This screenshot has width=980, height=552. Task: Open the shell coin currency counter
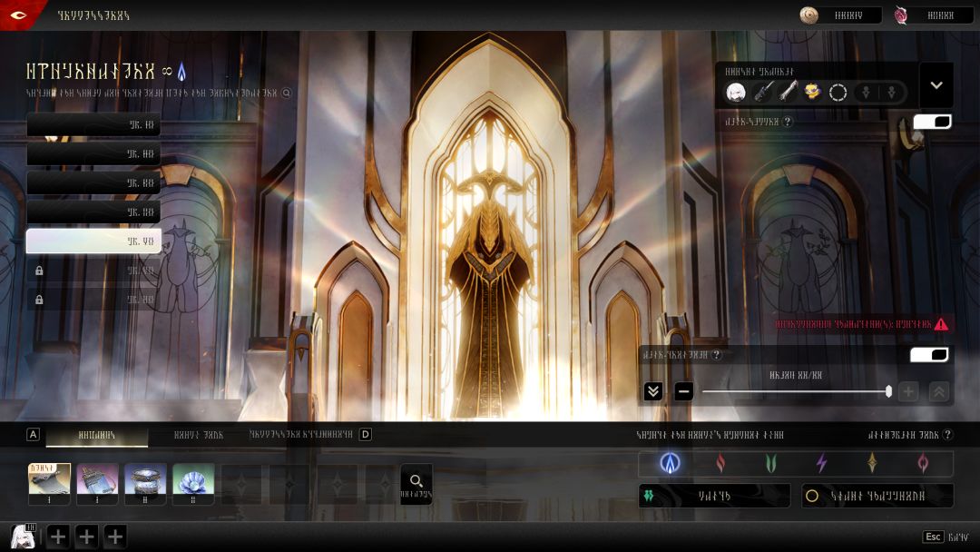(x=840, y=15)
